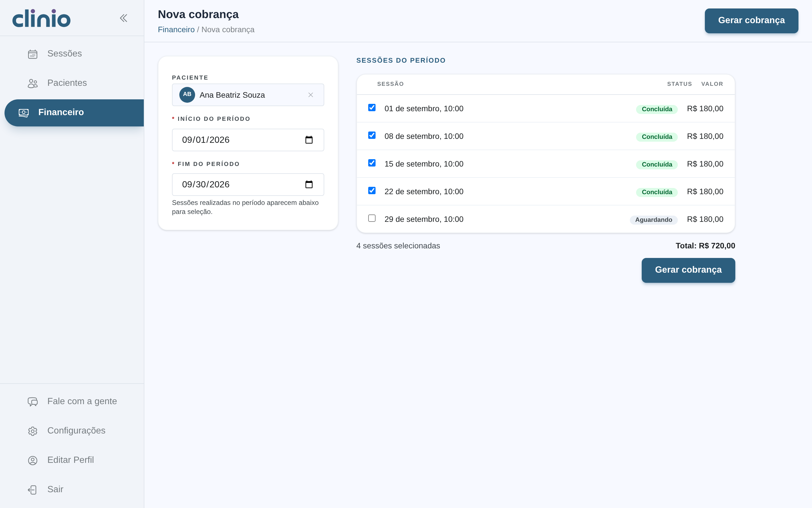Viewport: 812px width, 508px height.
Task: Click the 4 sessões selecionadas text
Action: 398,246
